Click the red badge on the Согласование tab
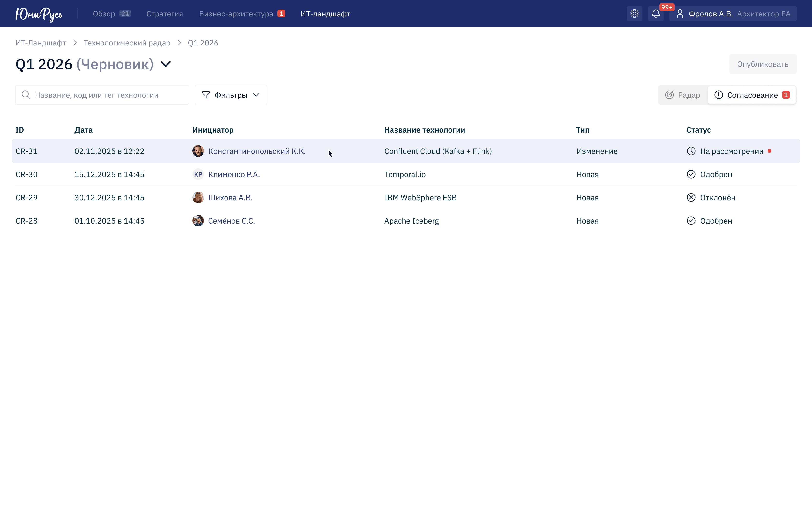The height and width of the screenshot is (508, 812). pyautogui.click(x=785, y=95)
